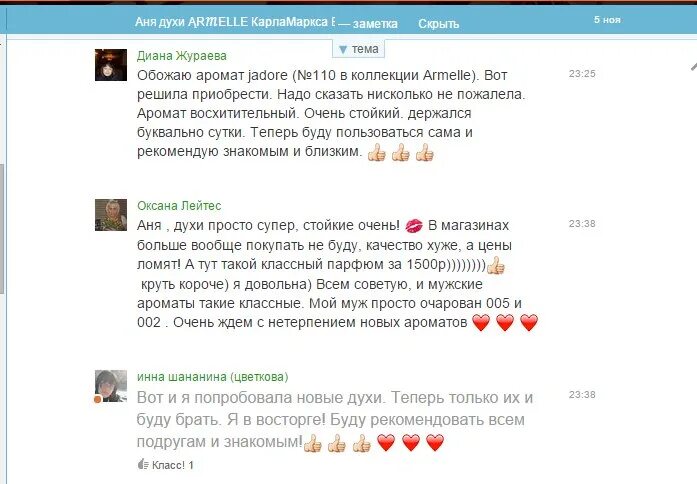Click инна шананина's avatar thumbnail
This screenshot has height=484, width=697.
[x=111, y=386]
